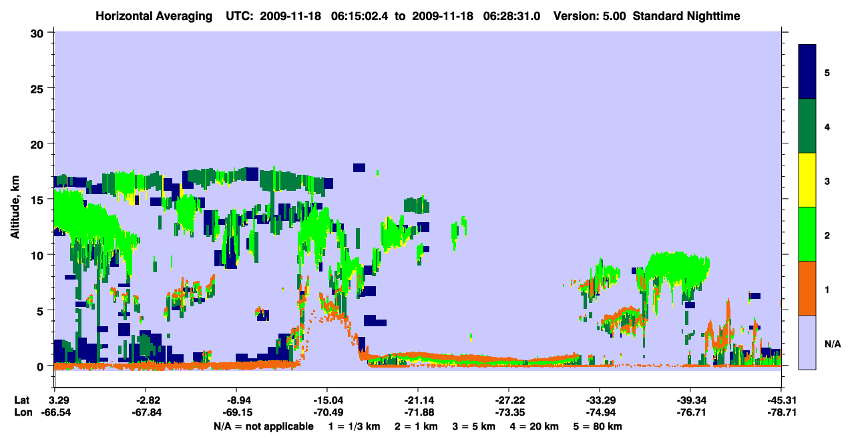This screenshot has height=445, width=868.
Task: Click the orange color bar segment labeled 1
Action: tap(808, 288)
